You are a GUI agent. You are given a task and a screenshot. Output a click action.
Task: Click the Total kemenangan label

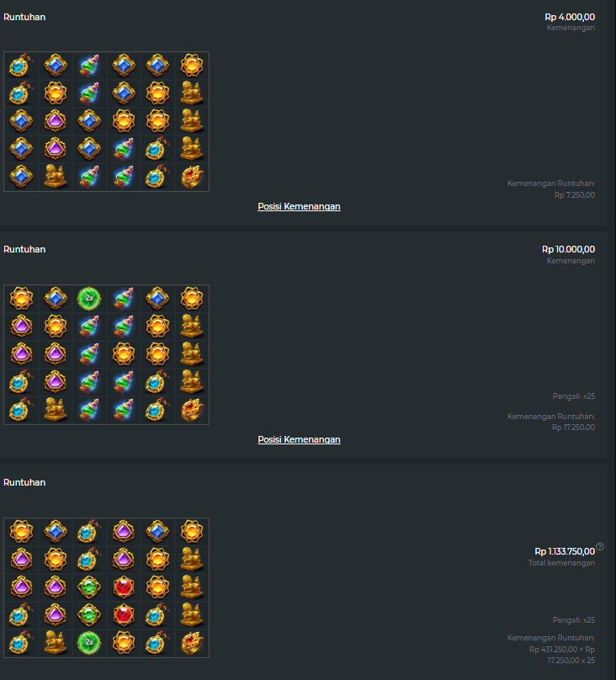point(561,563)
